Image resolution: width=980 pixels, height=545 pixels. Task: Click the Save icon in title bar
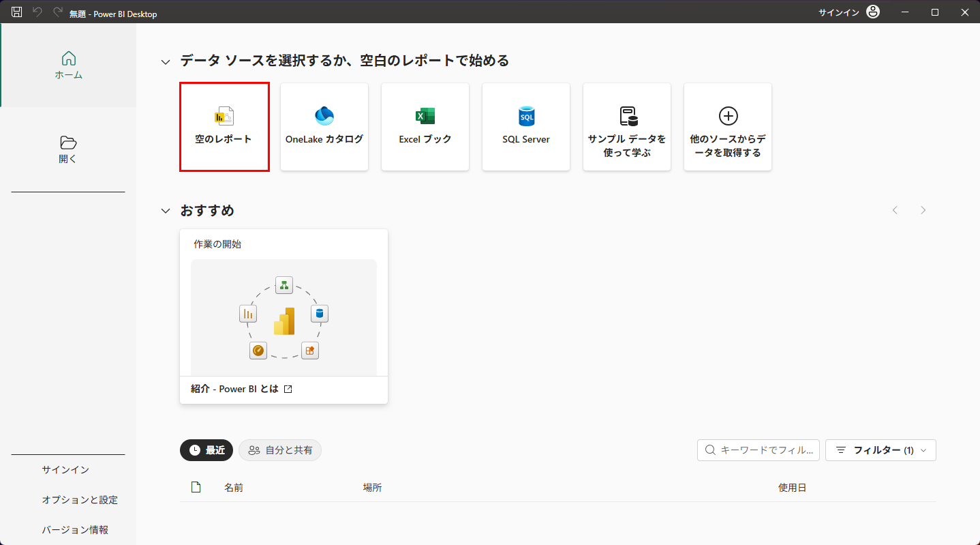click(17, 12)
